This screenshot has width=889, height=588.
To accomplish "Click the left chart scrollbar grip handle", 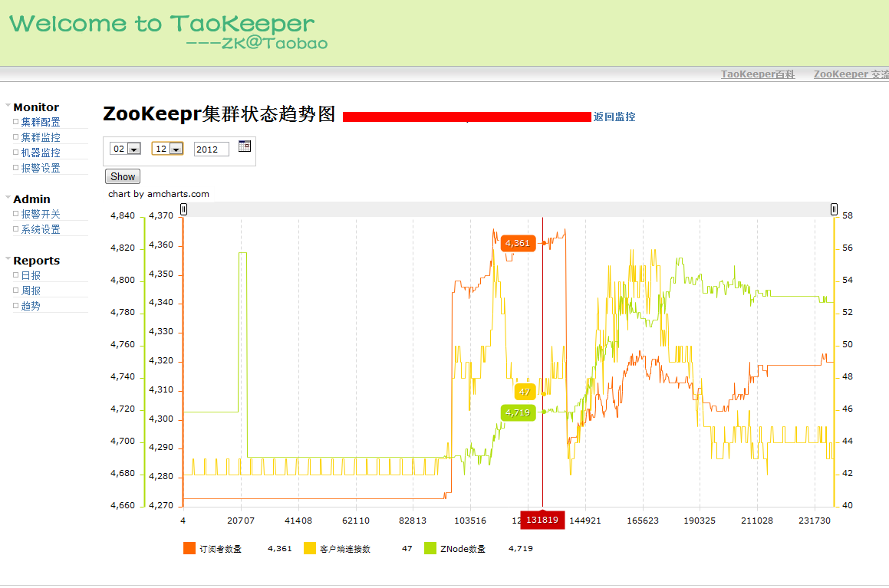I will coord(183,209).
